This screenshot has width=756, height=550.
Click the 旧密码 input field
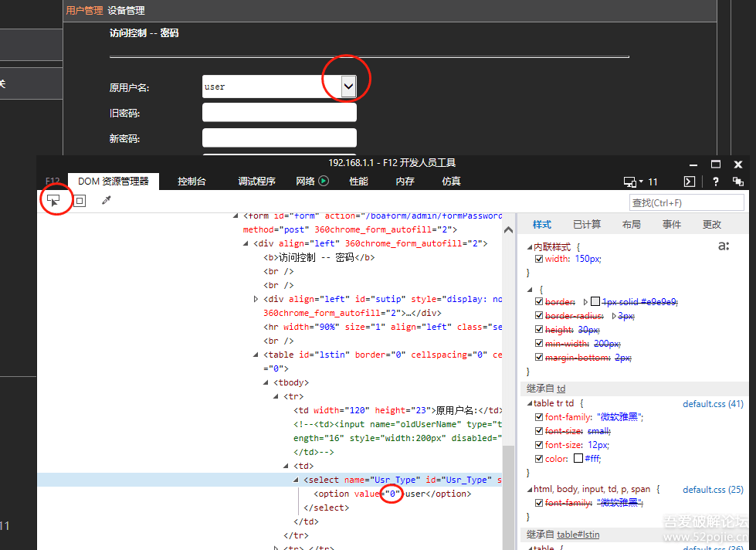280,113
